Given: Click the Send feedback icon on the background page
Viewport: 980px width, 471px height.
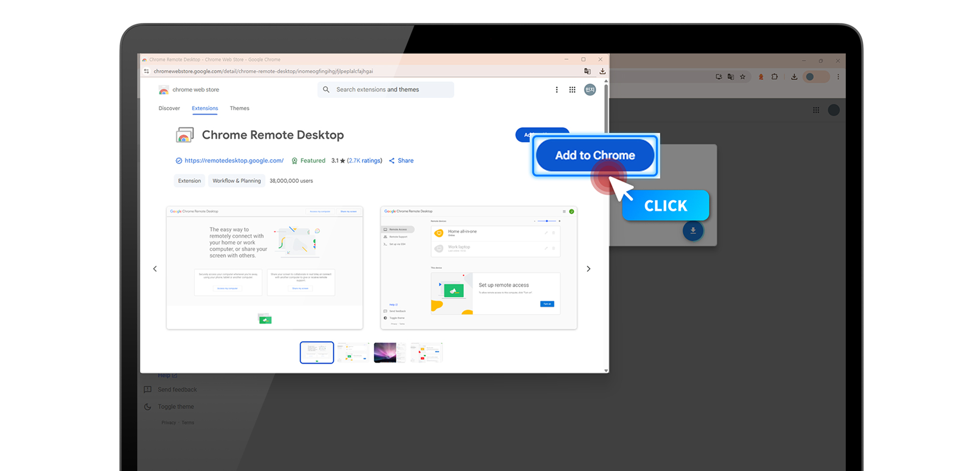Looking at the screenshot, I should point(148,390).
